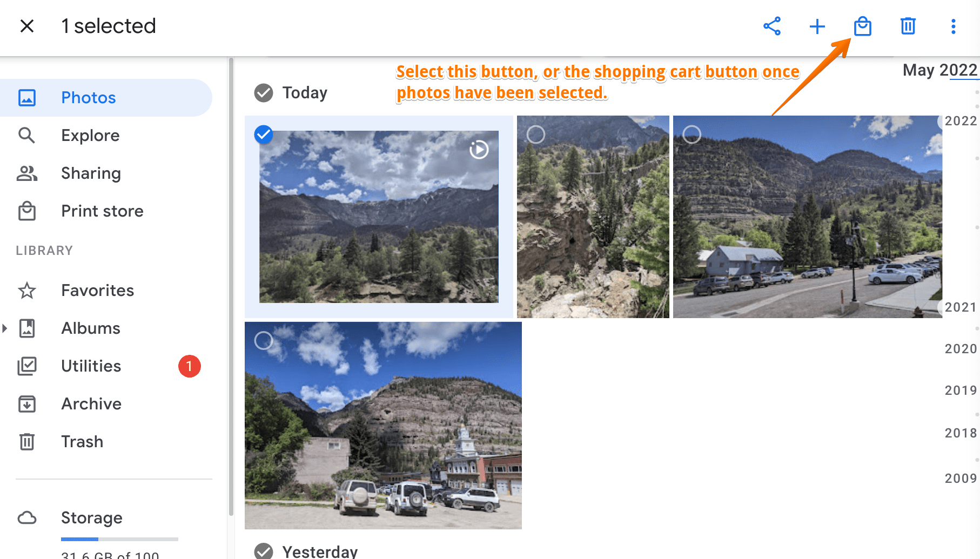This screenshot has width=980, height=559.
Task: Click the share icon in top toolbar
Action: click(772, 26)
